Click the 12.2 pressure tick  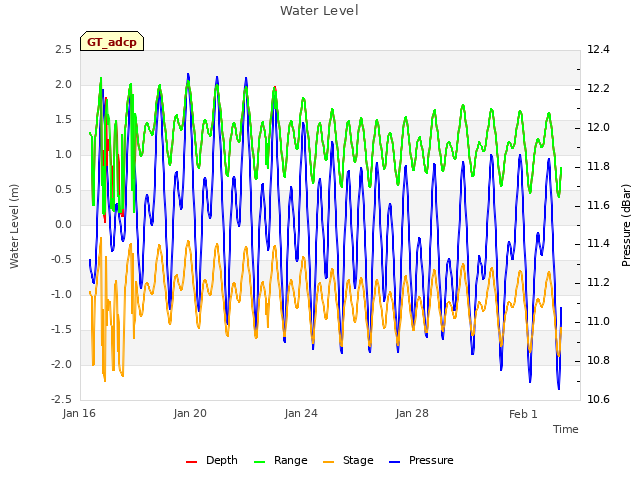pyautogui.click(x=598, y=89)
